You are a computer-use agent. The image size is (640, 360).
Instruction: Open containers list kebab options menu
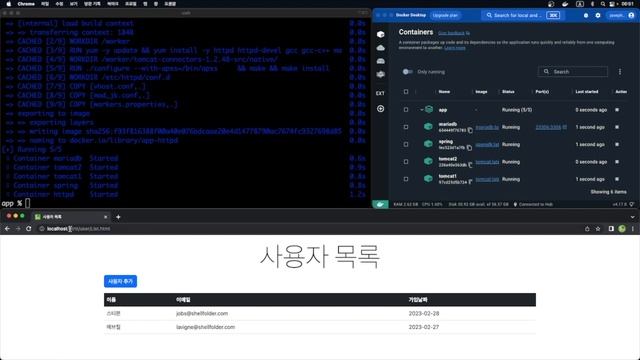point(620,72)
